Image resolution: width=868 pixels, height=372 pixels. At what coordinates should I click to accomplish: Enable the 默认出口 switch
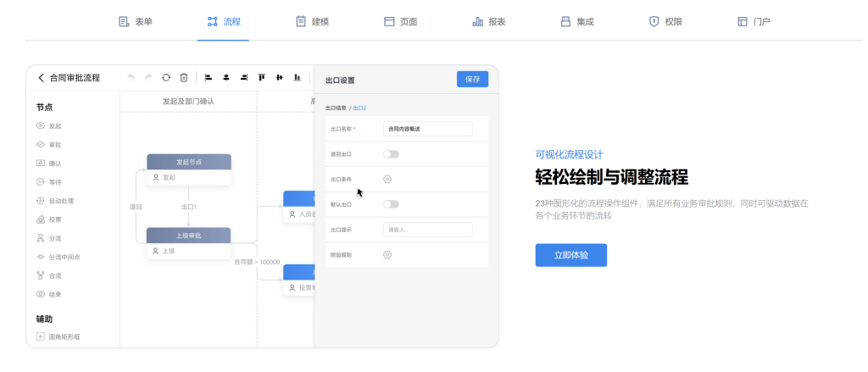[x=391, y=204]
